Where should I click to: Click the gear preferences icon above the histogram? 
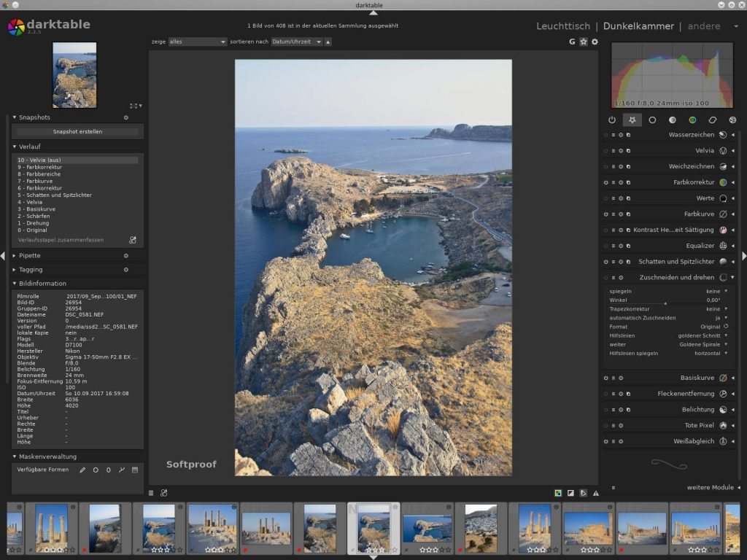coord(595,42)
